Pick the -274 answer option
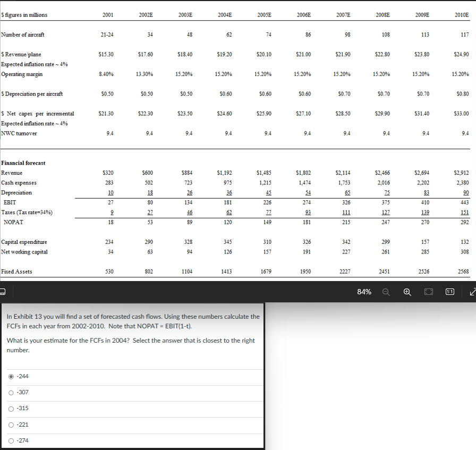Screen dimensions: 476x450 click(11, 440)
